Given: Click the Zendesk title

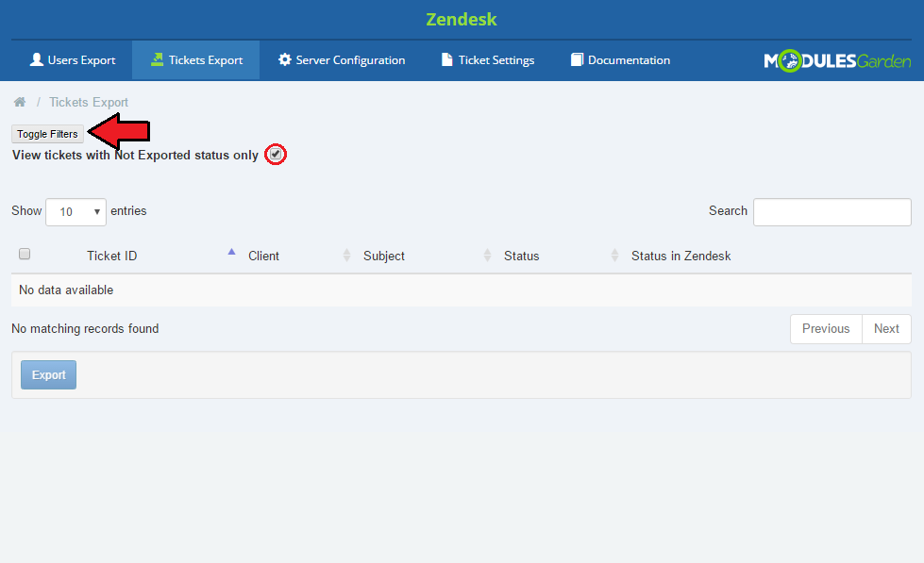Looking at the screenshot, I should [462, 20].
